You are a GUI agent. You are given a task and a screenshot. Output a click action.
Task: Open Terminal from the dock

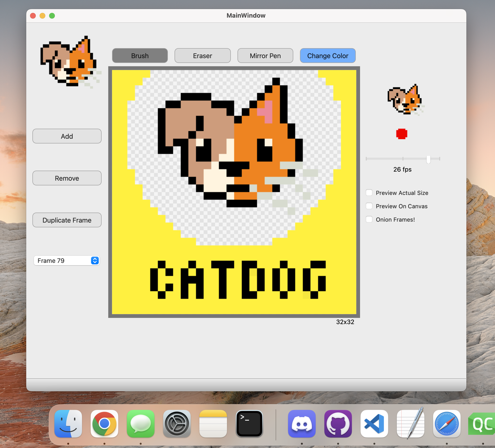pyautogui.click(x=249, y=423)
